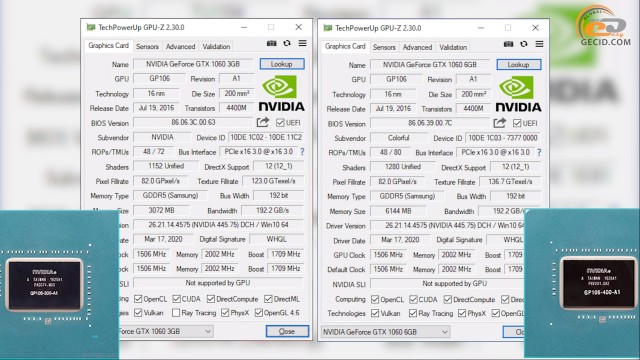
Task: Toggle PhysX checkbox in the 3GB window
Action: click(x=225, y=313)
